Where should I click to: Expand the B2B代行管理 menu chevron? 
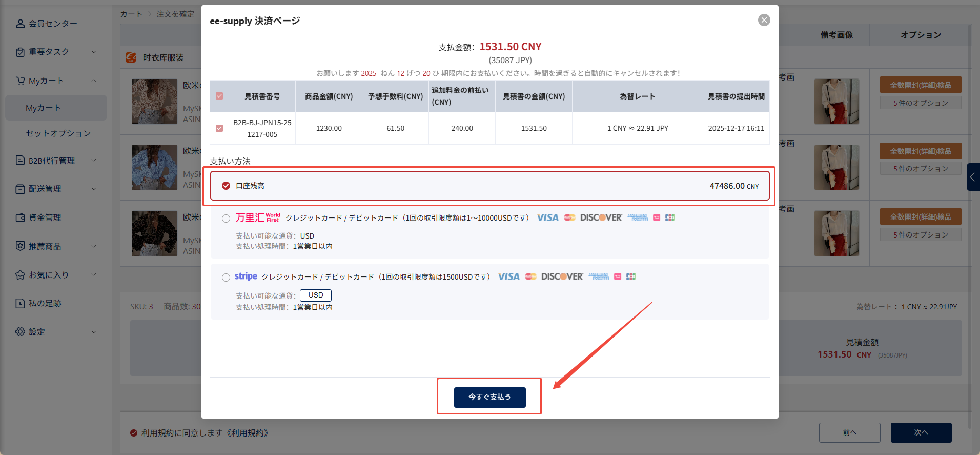94,160
